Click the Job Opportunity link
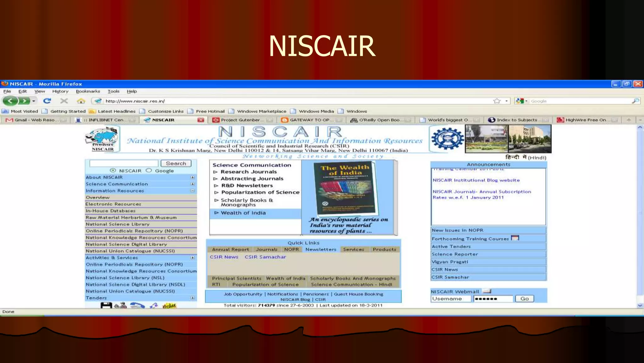The width and height of the screenshot is (644, 363). [243, 294]
